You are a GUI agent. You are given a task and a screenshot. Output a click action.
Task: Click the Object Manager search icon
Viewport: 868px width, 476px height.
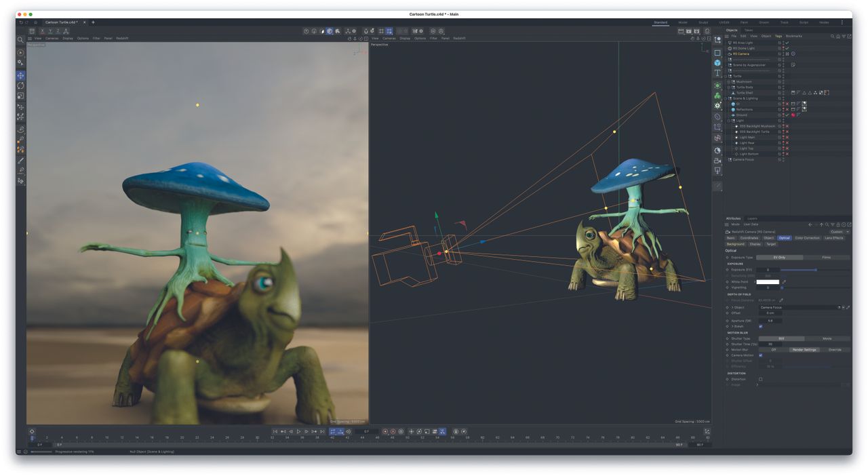[x=833, y=36]
